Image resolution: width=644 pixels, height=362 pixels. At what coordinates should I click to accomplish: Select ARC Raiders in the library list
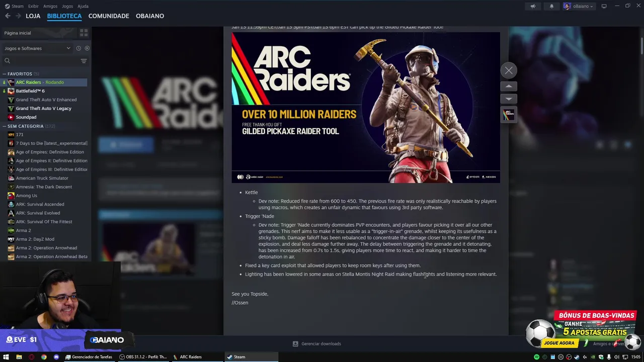click(45, 82)
